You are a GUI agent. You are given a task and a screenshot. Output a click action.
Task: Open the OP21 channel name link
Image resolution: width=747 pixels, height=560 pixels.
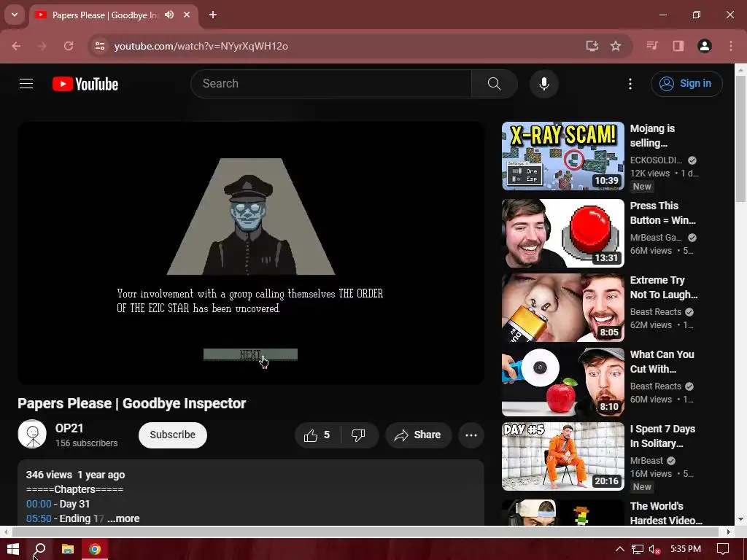point(69,428)
